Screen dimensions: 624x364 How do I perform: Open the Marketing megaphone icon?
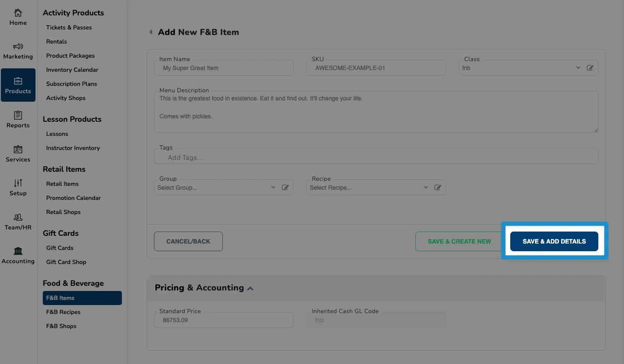point(18,46)
